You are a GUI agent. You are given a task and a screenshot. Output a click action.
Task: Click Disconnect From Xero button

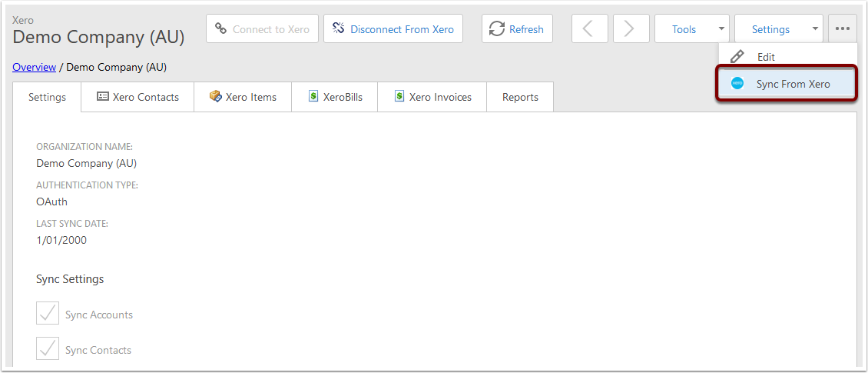coord(393,28)
